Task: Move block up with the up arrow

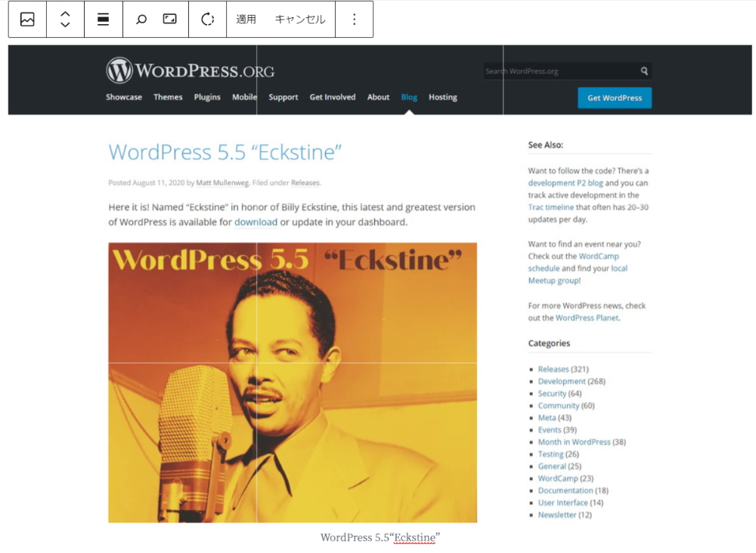Action: [65, 14]
